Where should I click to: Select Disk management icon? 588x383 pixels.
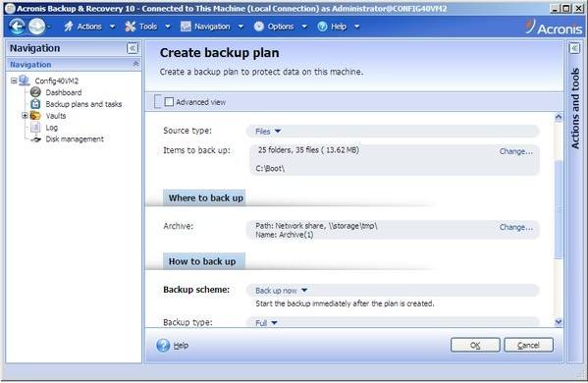click(35, 139)
